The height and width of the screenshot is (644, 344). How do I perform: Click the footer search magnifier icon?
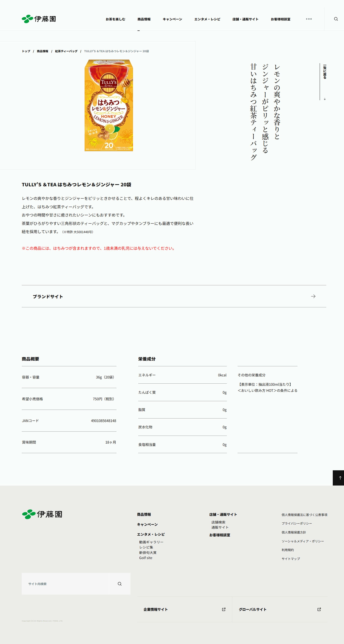120,583
